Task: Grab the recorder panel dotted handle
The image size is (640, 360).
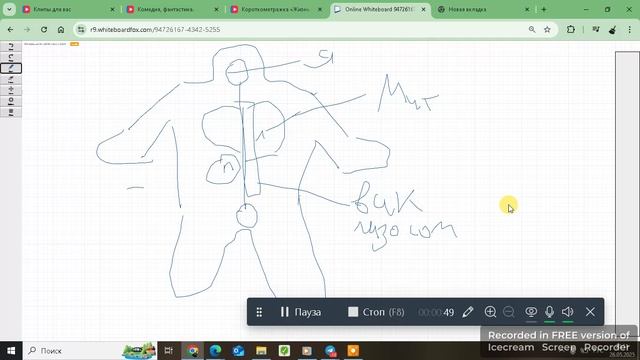Action: point(259,312)
